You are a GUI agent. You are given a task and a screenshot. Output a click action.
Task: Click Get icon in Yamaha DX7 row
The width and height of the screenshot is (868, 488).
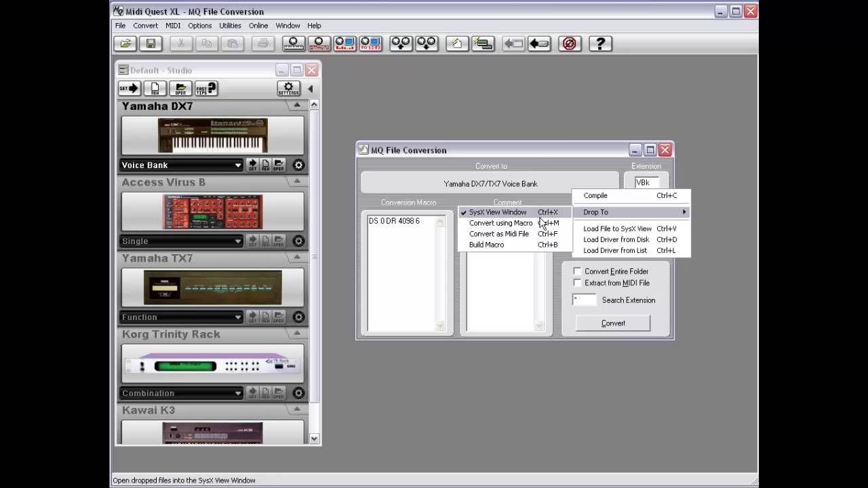(252, 165)
